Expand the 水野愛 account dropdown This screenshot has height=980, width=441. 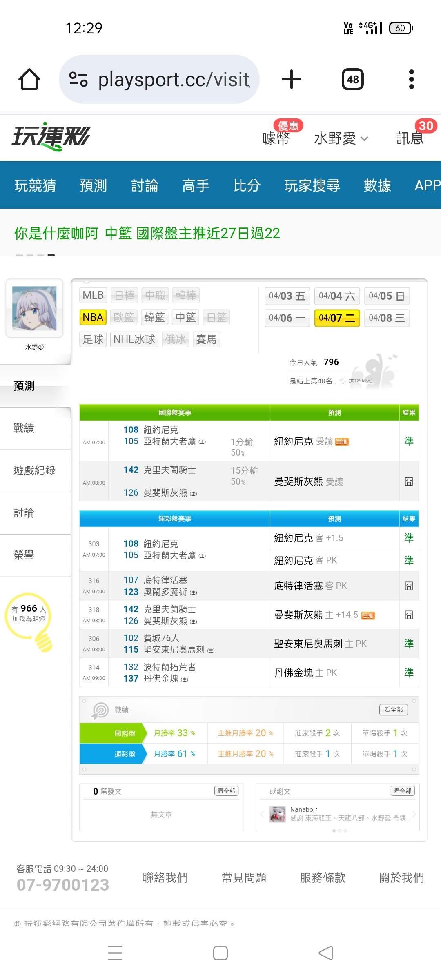[x=341, y=138]
